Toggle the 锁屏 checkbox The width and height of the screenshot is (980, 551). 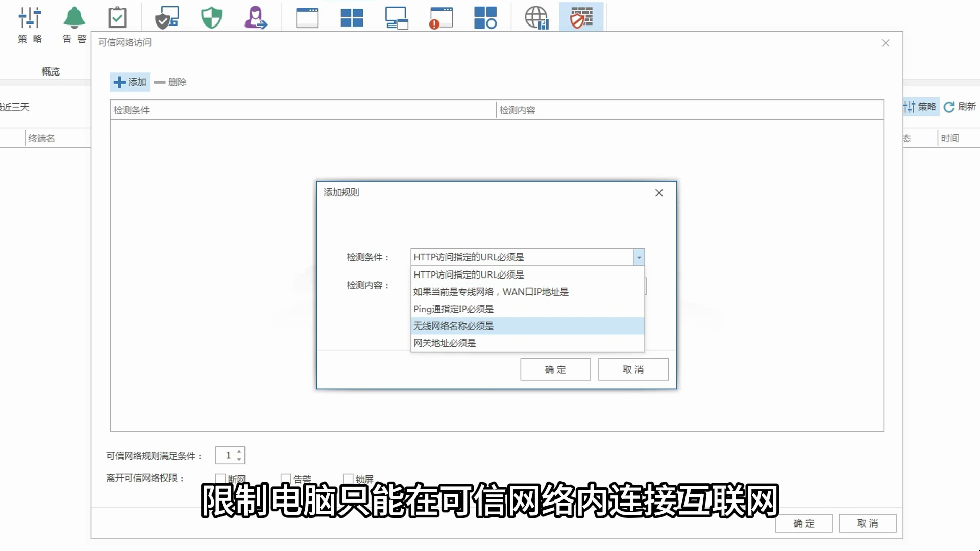(x=348, y=479)
